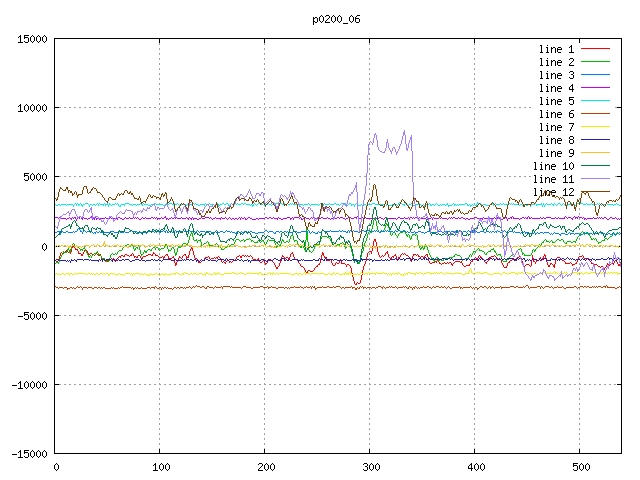Select the 100 x-axis tick label
This screenshot has height=480, width=640.
[160, 467]
